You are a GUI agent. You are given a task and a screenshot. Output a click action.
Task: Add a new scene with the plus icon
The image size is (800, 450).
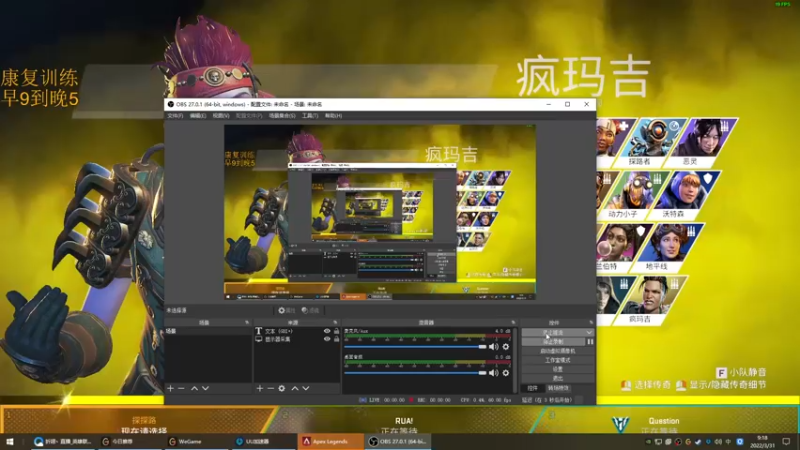[170, 388]
